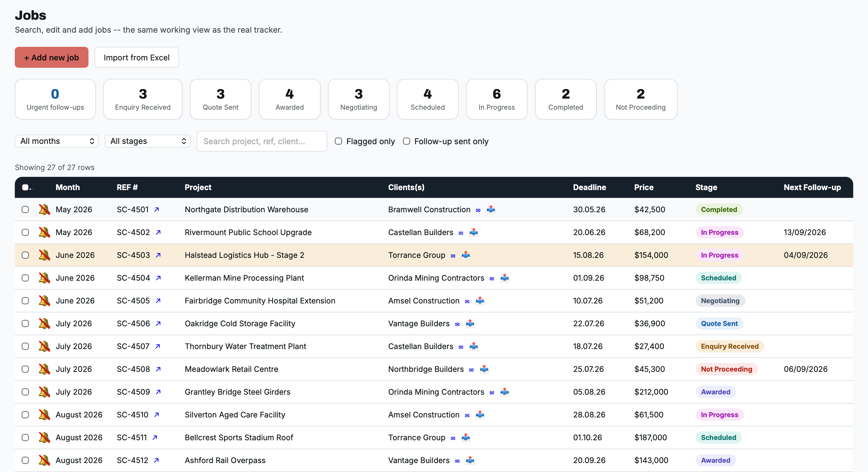Click follow-up date 13/09/2026
Viewport: 868px width, 472px height.
coord(805,233)
